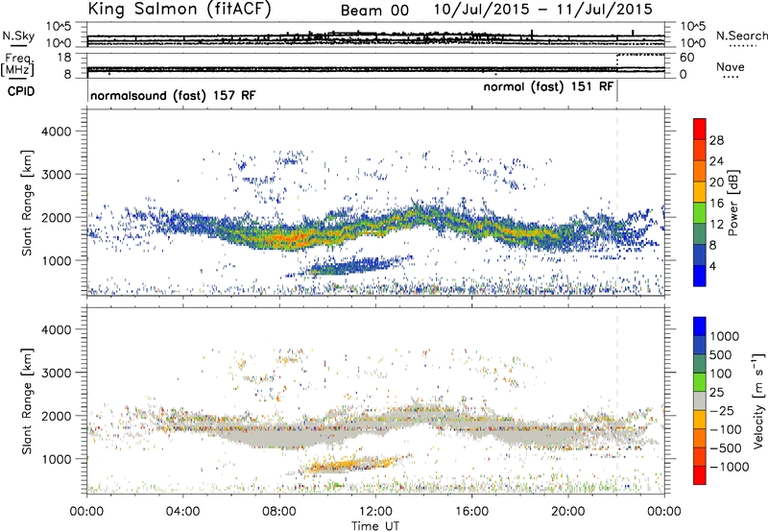Screen dimensions: 768x532
Task: Click the 'Power [dB]' colorbar label
Action: [x=733, y=203]
